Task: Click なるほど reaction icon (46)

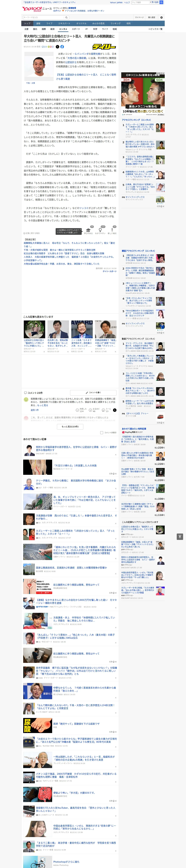Action: click(91, 410)
